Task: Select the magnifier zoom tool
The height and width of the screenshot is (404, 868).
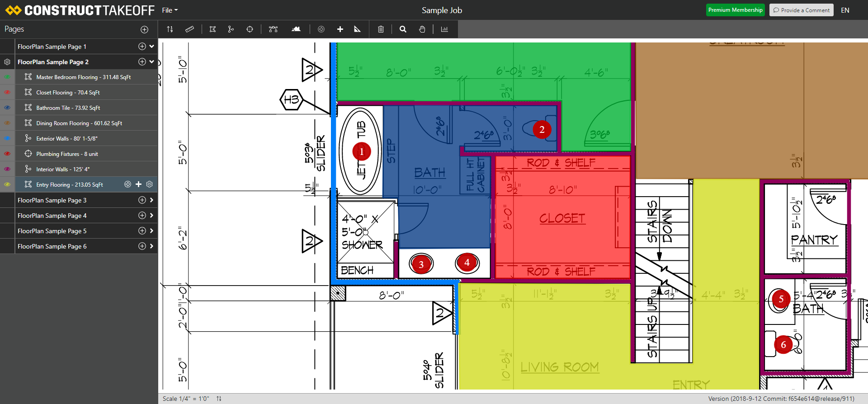Action: (403, 29)
